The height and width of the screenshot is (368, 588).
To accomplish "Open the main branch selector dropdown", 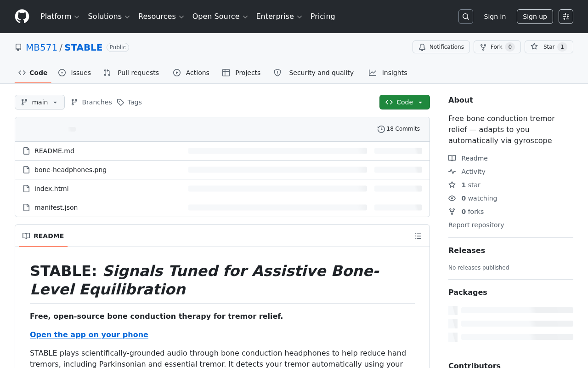I will [x=40, y=102].
